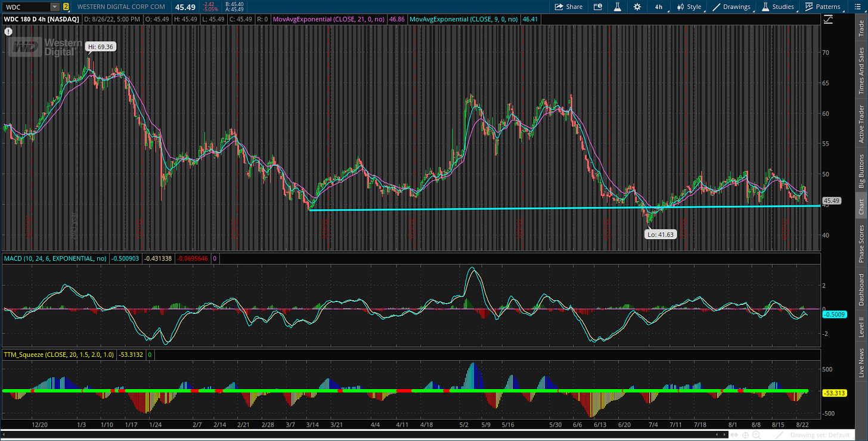Toggle the axis scale icon above price axis
The height and width of the screenshot is (441, 868).
(x=829, y=20)
